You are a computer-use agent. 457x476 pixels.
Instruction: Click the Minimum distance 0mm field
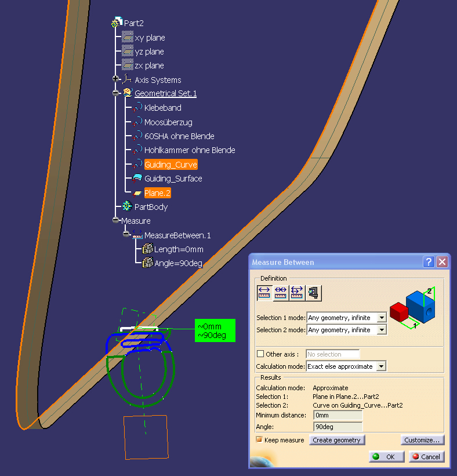click(x=338, y=415)
